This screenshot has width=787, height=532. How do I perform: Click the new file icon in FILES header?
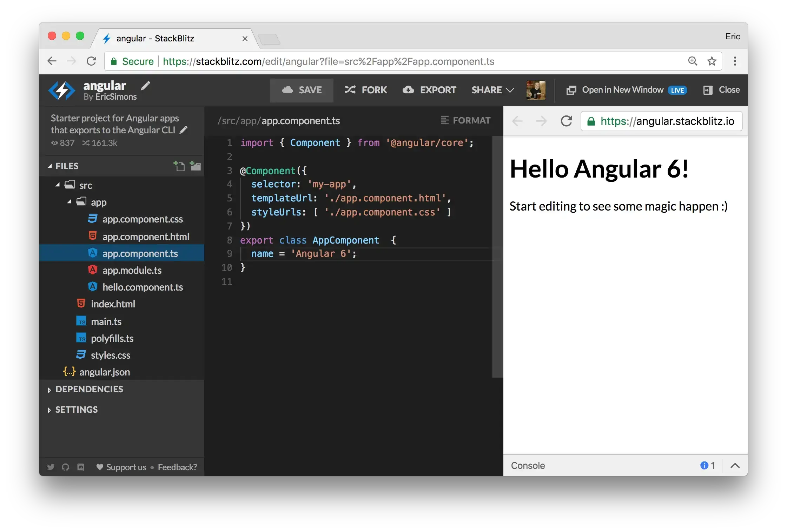tap(179, 166)
